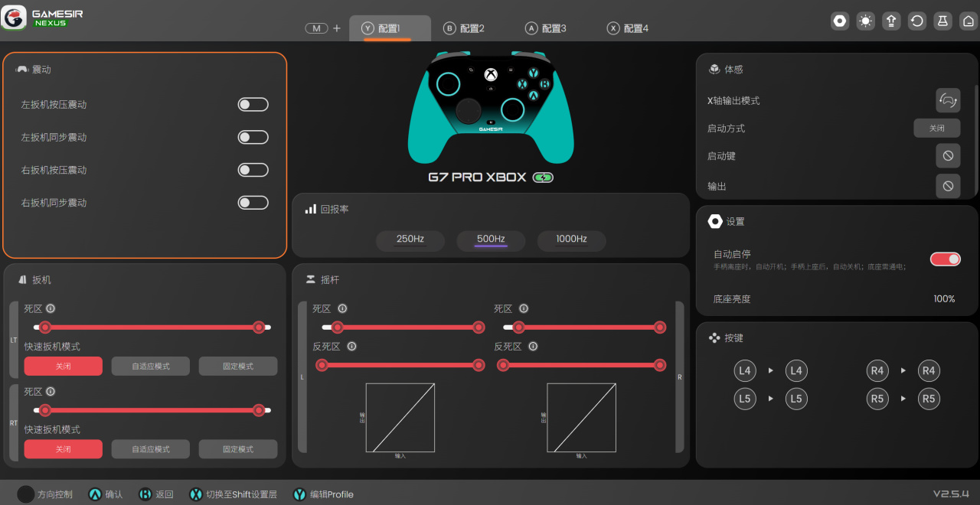Click the info icon beside right stick 反死区
Screen dimensions: 980x505
pyautogui.click(x=533, y=347)
